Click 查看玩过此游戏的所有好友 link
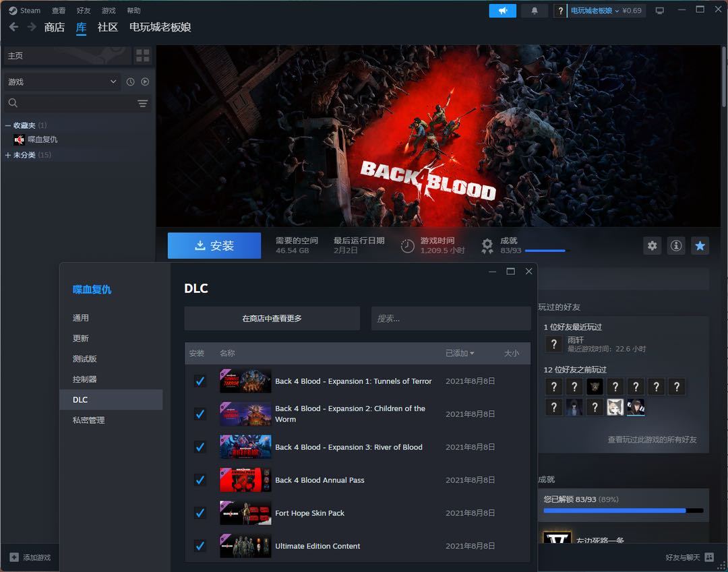Screen dimensions: 728x572 click(652, 439)
